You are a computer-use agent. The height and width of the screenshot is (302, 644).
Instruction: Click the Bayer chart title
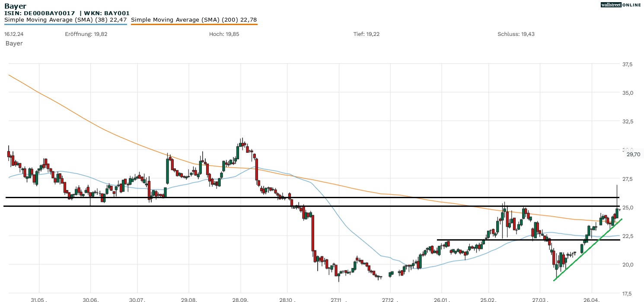15,6
